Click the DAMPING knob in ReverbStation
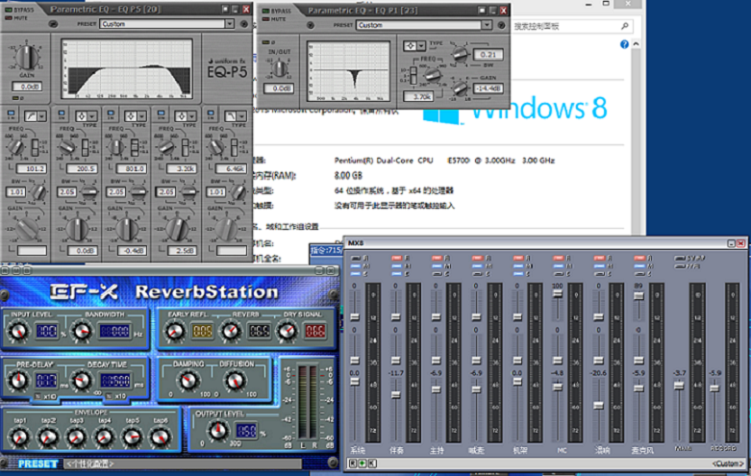Viewport: 751px width, 476px height. click(188, 381)
